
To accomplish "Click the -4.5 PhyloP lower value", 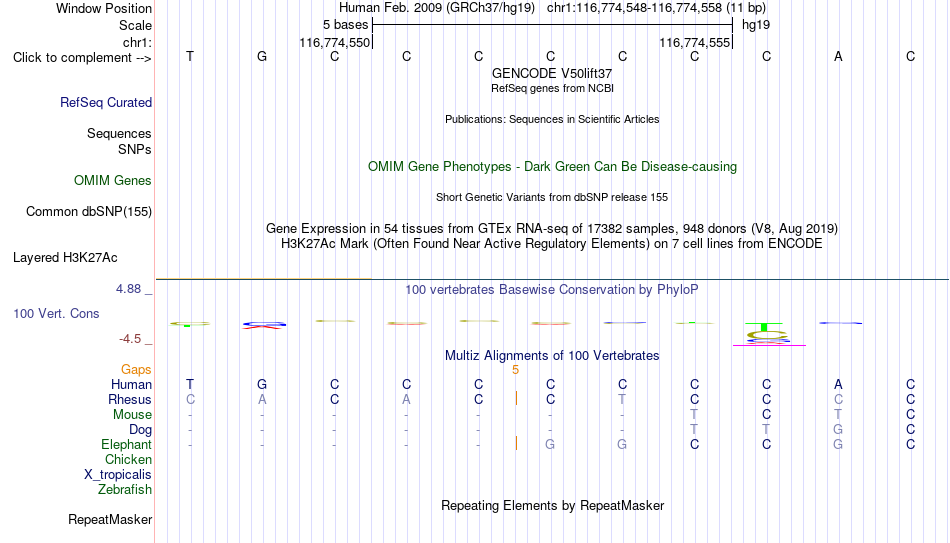I will coord(130,339).
